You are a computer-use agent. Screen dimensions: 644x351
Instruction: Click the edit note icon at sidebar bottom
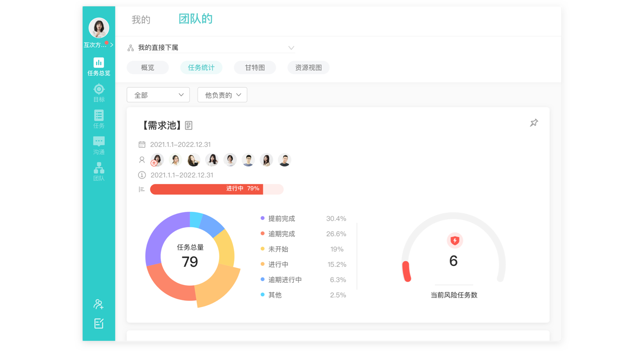coord(98,324)
